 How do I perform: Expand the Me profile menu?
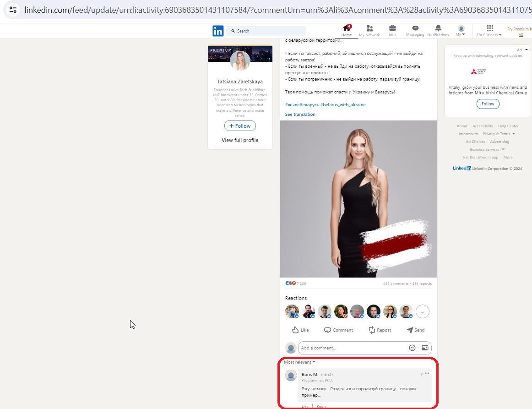click(461, 31)
